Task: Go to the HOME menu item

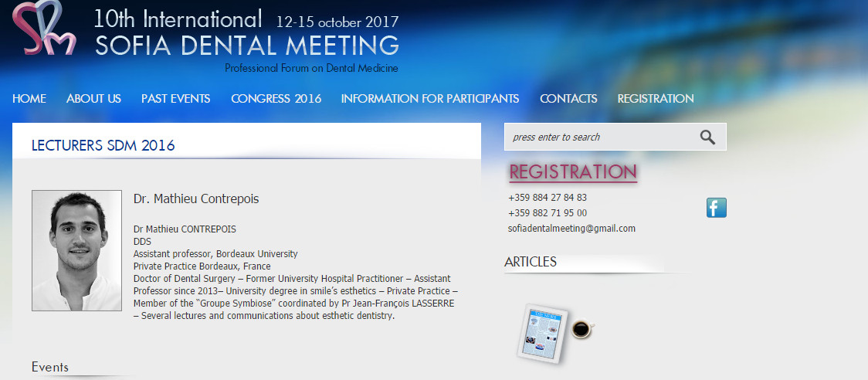Action: click(x=29, y=99)
